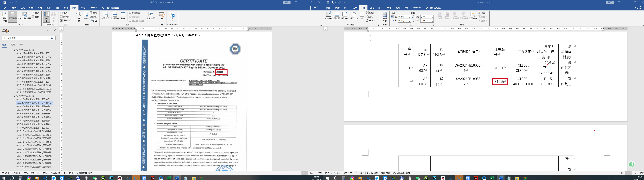Click the 左 indent field in 文档2
This screenshot has height=180, width=644.
[404, 17]
